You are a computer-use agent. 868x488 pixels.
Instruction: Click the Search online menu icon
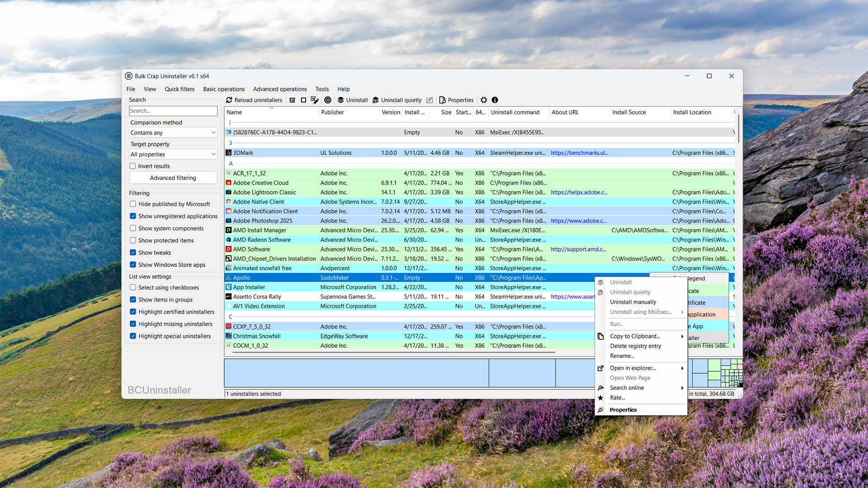pos(600,388)
